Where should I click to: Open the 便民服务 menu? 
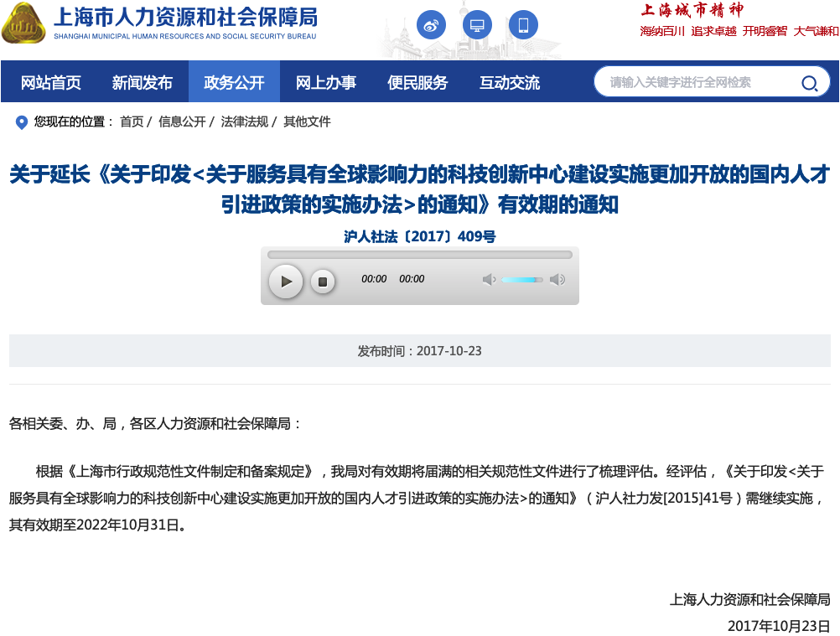[x=417, y=82]
